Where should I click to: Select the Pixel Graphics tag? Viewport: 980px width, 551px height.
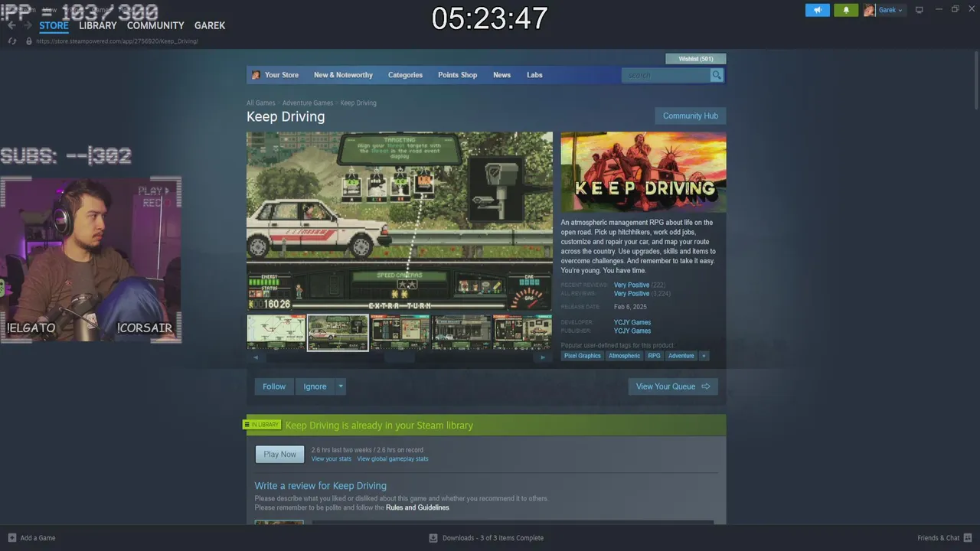click(x=583, y=355)
